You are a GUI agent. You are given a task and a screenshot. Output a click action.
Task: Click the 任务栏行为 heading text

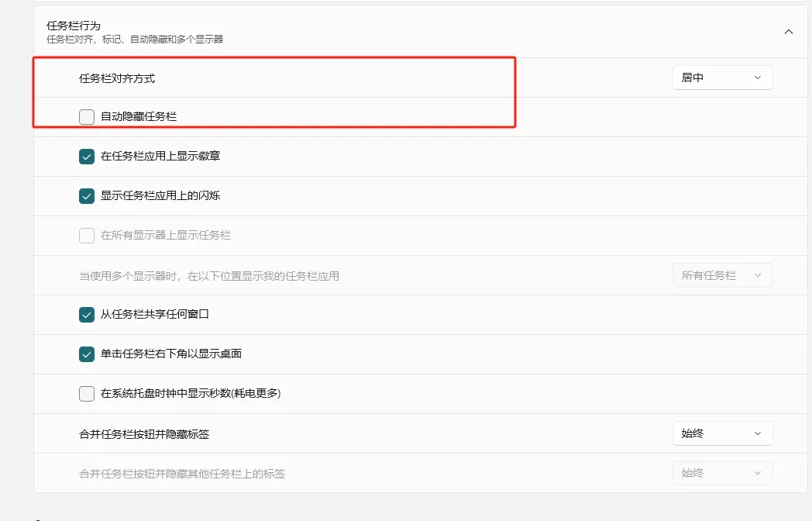74,26
